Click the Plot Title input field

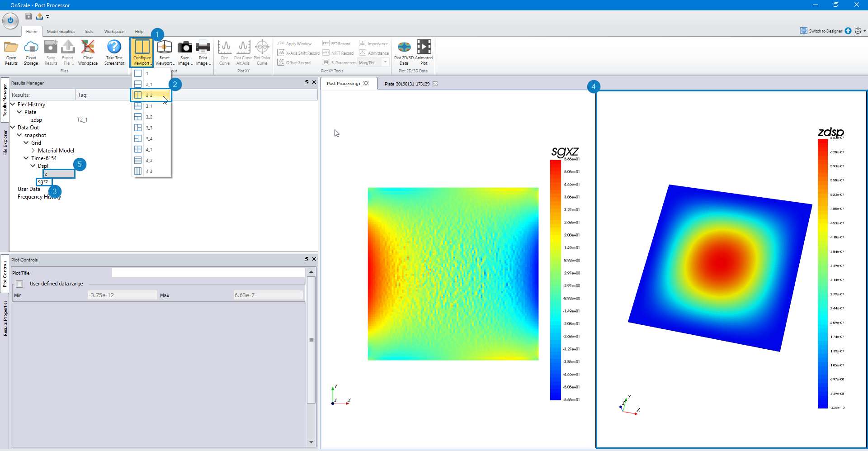tap(208, 273)
